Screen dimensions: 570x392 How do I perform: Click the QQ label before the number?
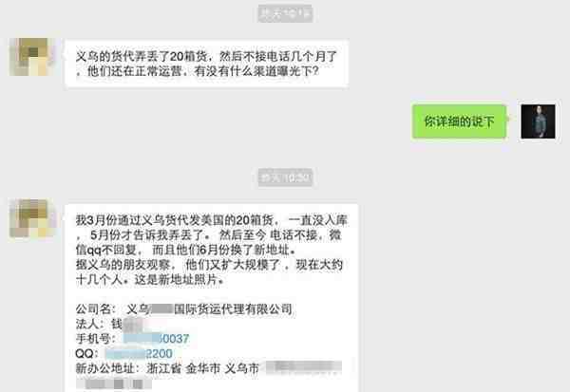pos(86,353)
